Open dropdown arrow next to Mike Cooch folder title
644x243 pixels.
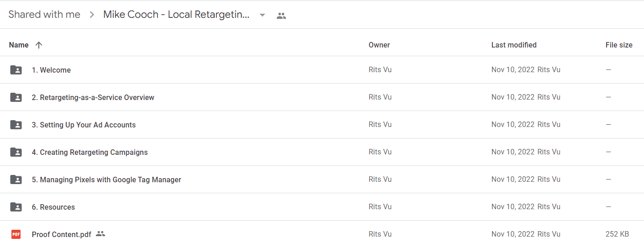[x=262, y=15]
